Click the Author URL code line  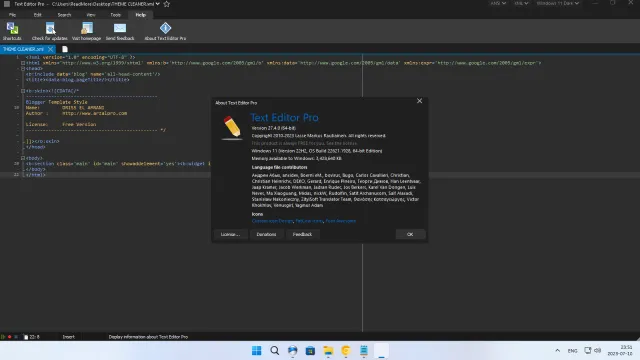click(76, 113)
